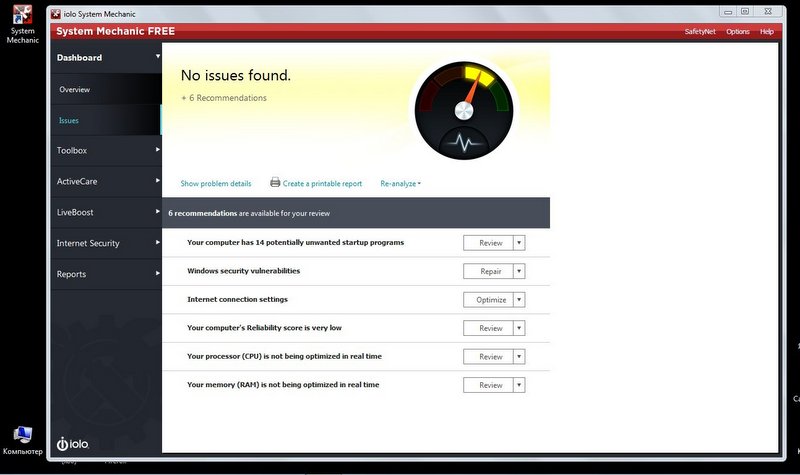Open dropdown arrow next to Repair button
The height and width of the screenshot is (475, 800).
(519, 271)
